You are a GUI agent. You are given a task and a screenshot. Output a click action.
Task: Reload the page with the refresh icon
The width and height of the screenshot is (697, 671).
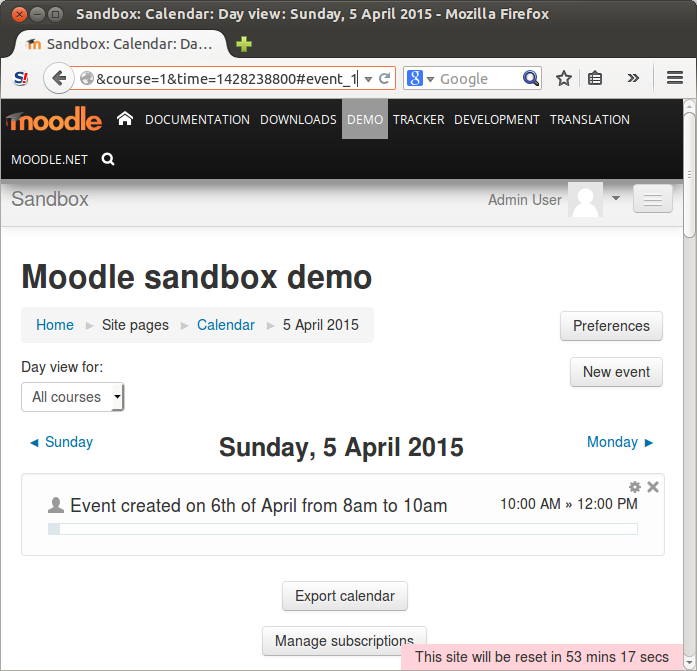[x=384, y=79]
